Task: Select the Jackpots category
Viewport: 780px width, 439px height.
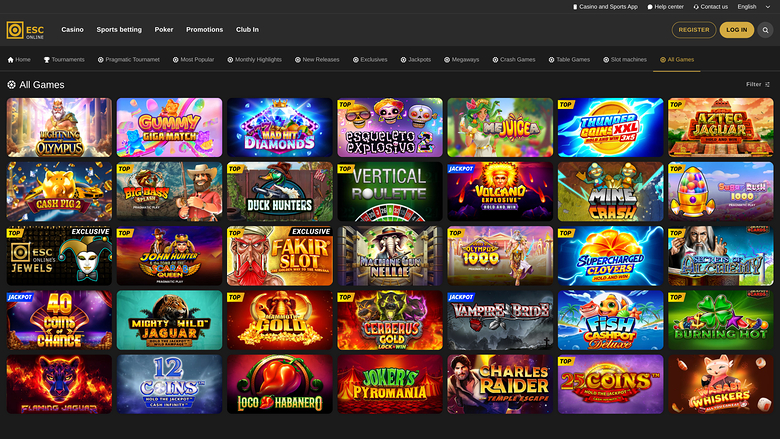Action: (416, 60)
